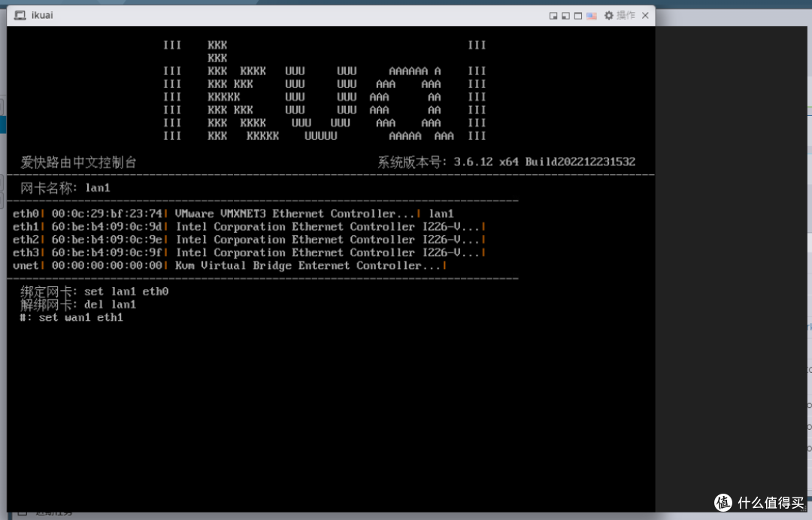The image size is (812, 520).
Task: Click the ikuai window title text
Action: tap(41, 15)
